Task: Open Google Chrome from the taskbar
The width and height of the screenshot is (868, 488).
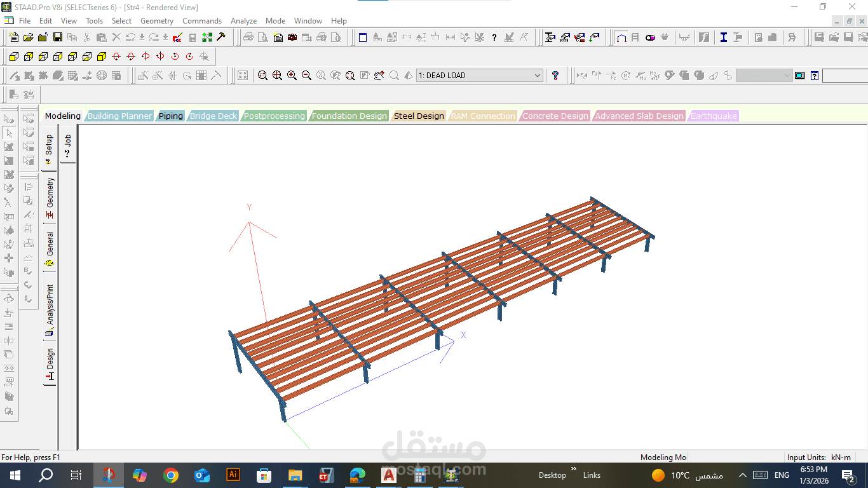Action: tap(170, 475)
